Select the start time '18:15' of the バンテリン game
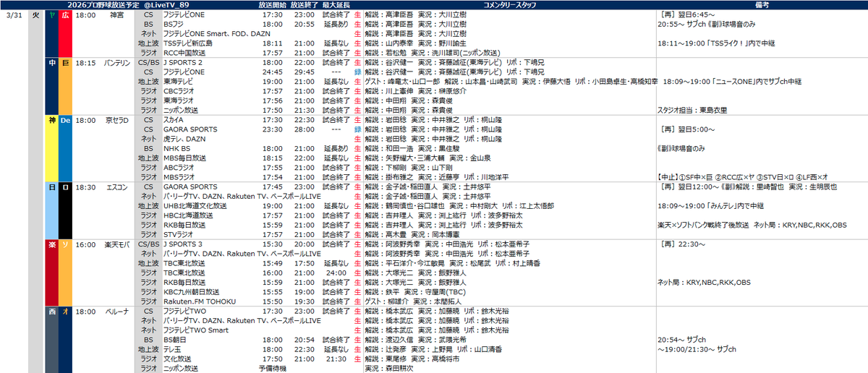The width and height of the screenshot is (868, 373). (85, 62)
